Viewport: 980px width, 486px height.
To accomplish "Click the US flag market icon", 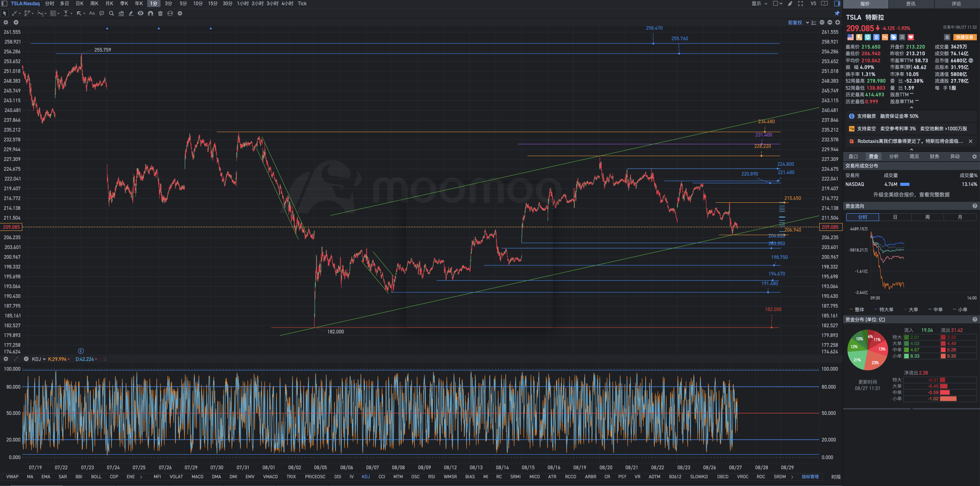I will pos(851,37).
